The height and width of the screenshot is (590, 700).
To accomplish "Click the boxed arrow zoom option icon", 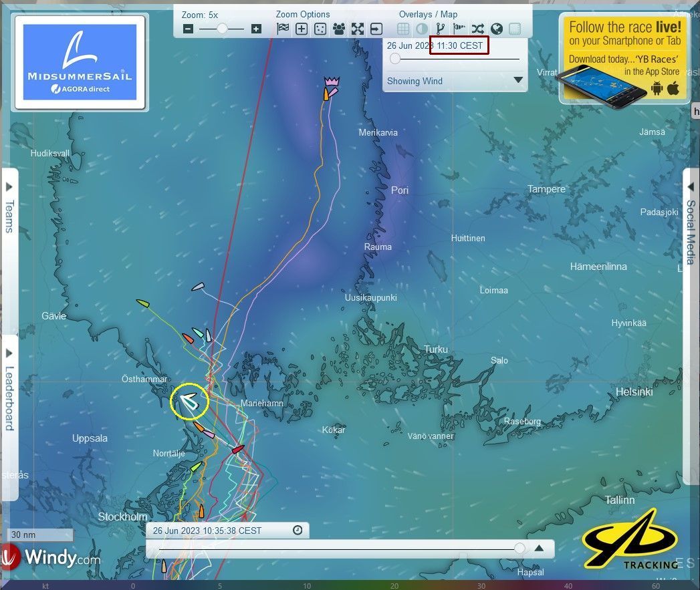I will pos(376,29).
